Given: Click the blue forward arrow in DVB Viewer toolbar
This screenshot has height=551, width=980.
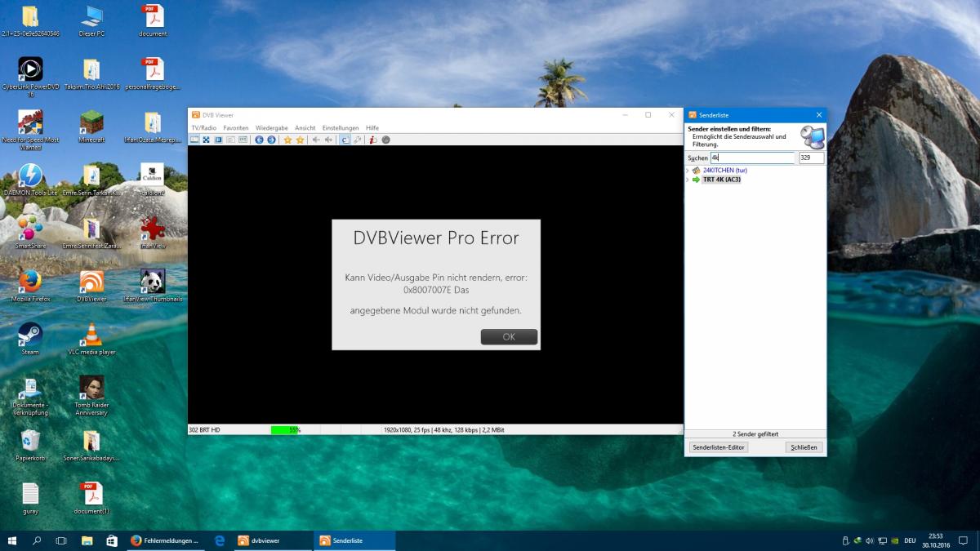Looking at the screenshot, I should (271, 140).
